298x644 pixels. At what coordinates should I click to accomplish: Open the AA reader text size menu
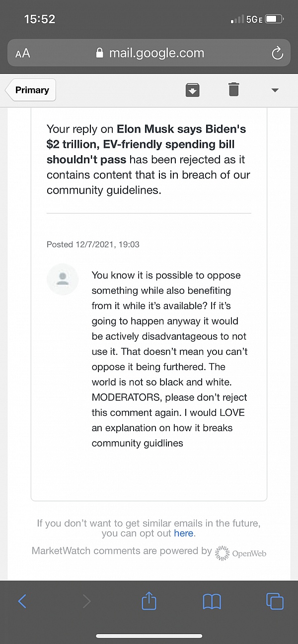(23, 54)
